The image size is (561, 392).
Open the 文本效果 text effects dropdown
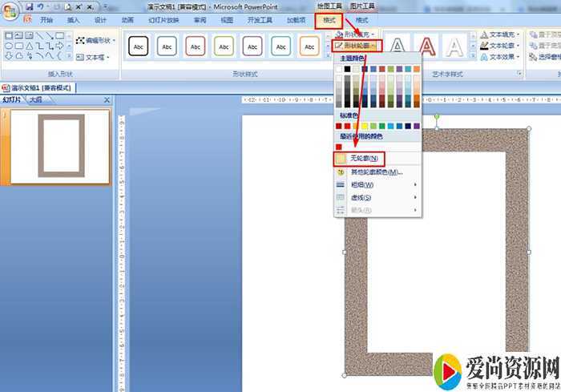(501, 57)
